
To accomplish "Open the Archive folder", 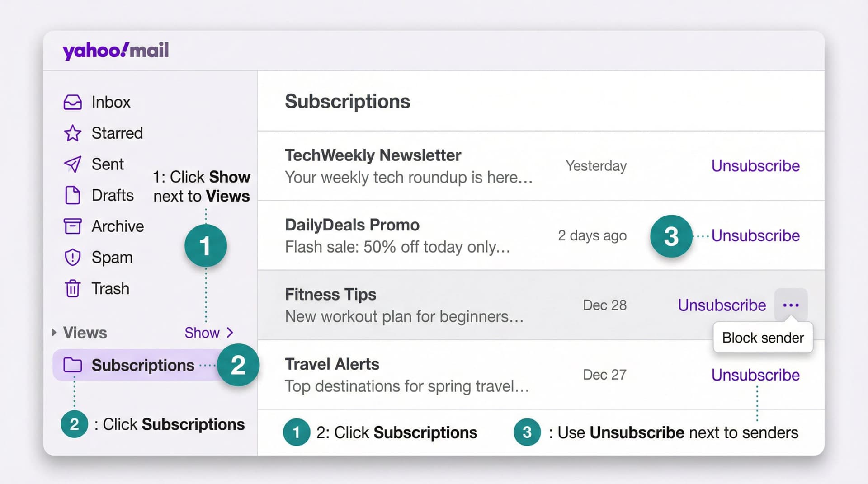I will pyautogui.click(x=118, y=226).
